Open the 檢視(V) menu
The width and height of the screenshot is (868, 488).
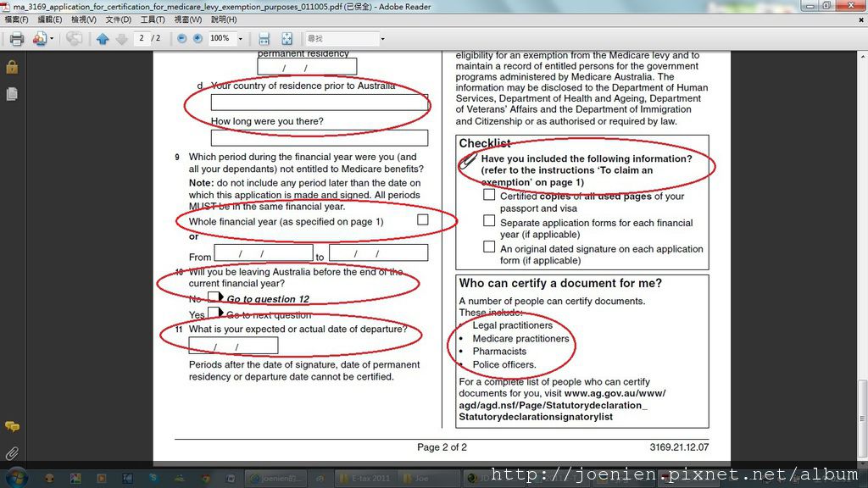[x=84, y=19]
